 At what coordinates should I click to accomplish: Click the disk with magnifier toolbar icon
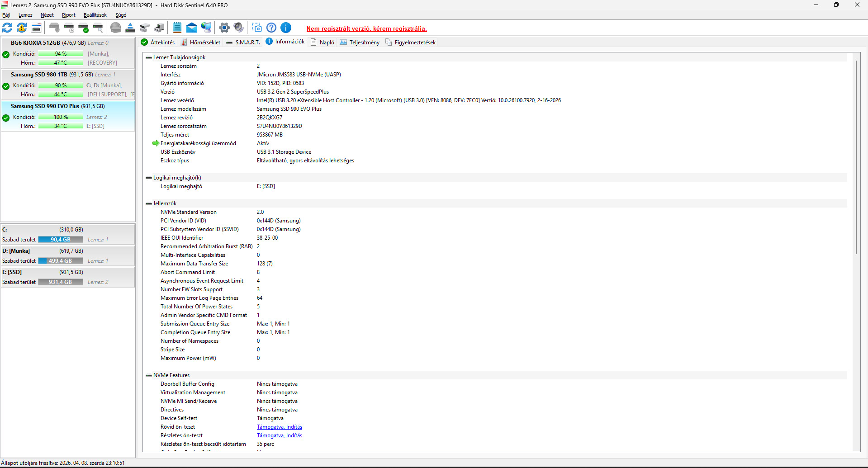[x=98, y=28]
